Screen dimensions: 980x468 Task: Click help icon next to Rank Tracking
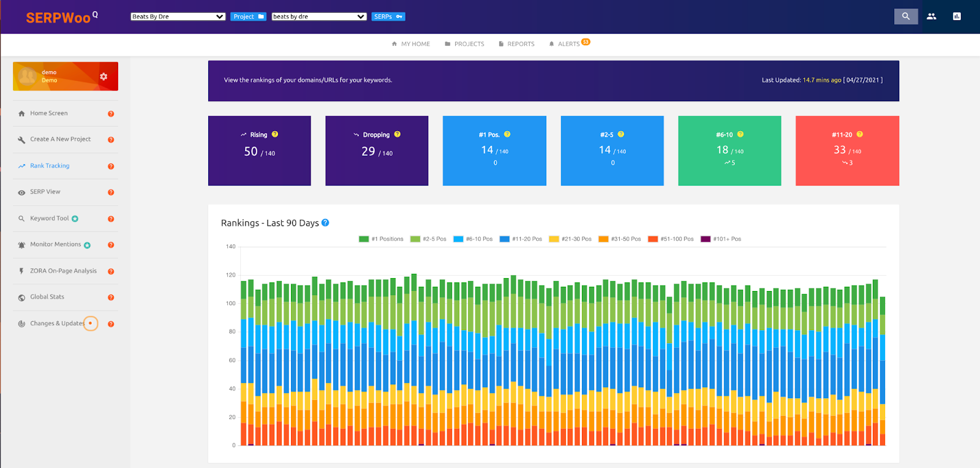pyautogui.click(x=111, y=167)
